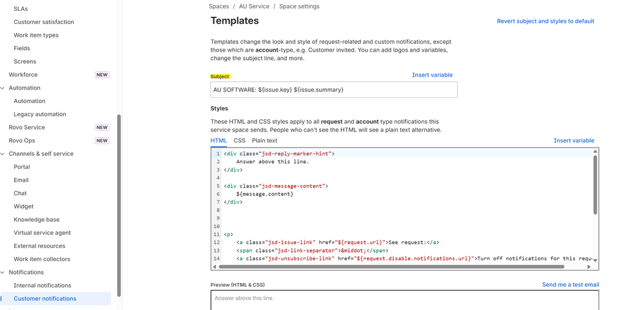This screenshot has height=310, width=644.
Task: Open Virtual service agent settings
Action: pos(43,233)
